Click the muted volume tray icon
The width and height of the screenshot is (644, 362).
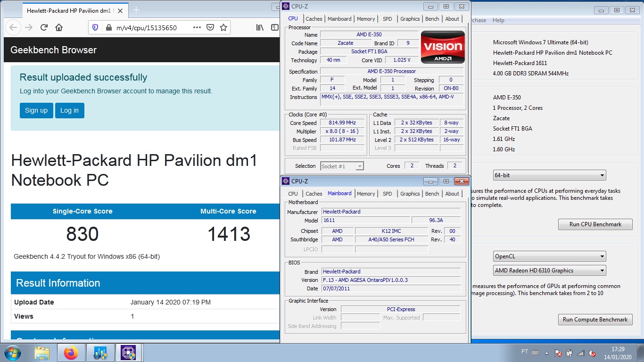click(x=593, y=353)
